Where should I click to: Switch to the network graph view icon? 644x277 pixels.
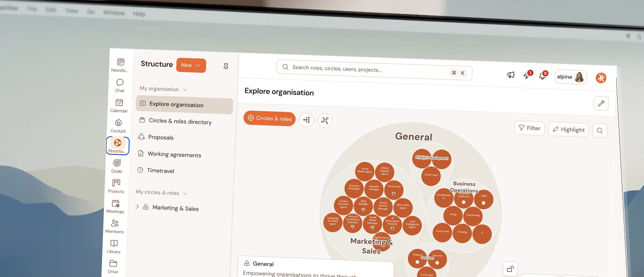click(x=325, y=120)
